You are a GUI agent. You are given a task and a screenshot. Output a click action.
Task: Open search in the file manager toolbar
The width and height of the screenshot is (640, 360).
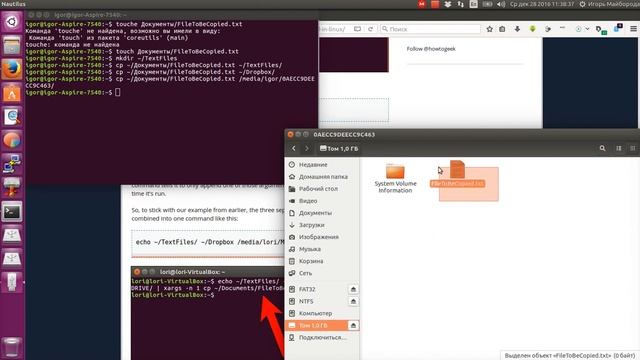[x=602, y=149]
